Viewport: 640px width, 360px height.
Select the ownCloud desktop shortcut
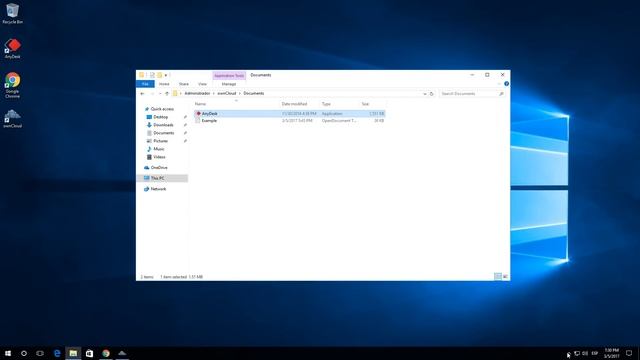click(12, 118)
